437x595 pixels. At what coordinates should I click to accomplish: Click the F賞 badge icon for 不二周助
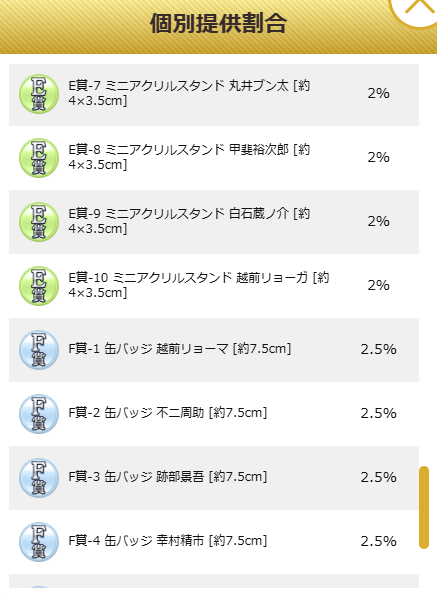click(39, 414)
